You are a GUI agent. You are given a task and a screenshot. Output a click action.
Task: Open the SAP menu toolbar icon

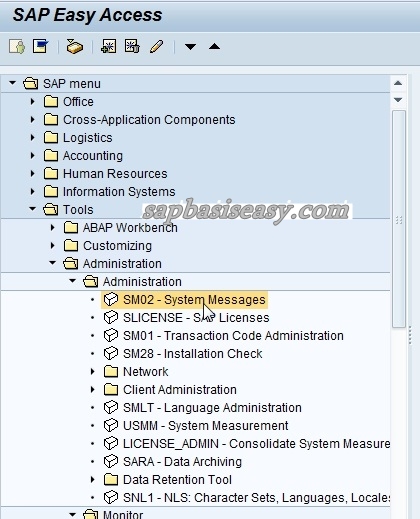(41, 46)
